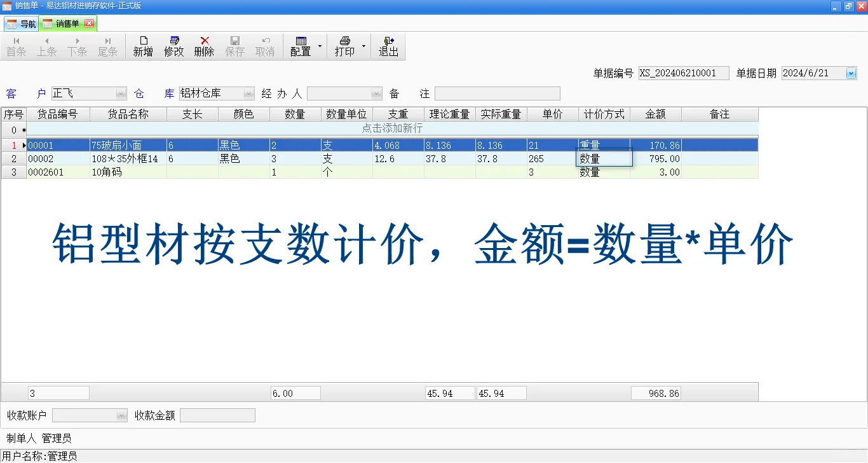Open the 铝材仓库 warehouse dropdown
Viewport: 868px width, 463px height.
coord(248,93)
